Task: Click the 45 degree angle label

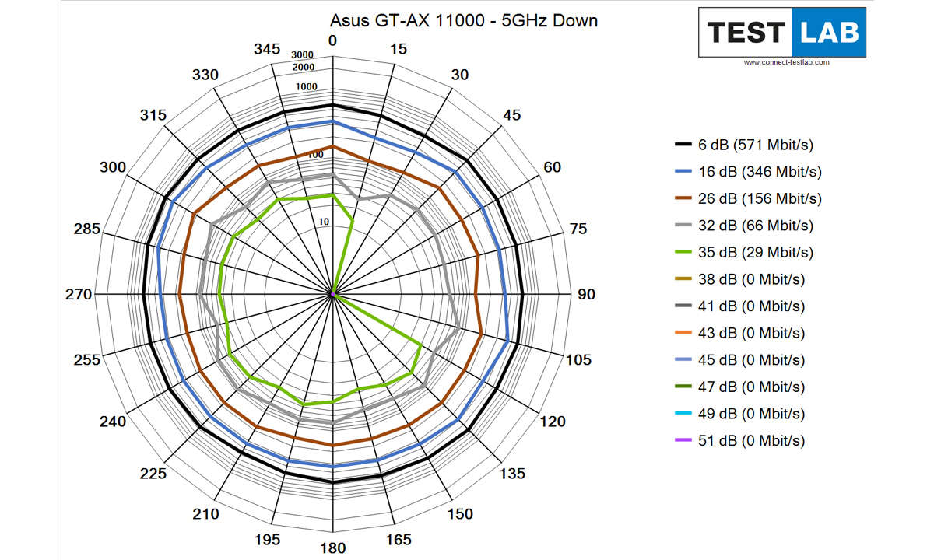Action: click(x=511, y=115)
